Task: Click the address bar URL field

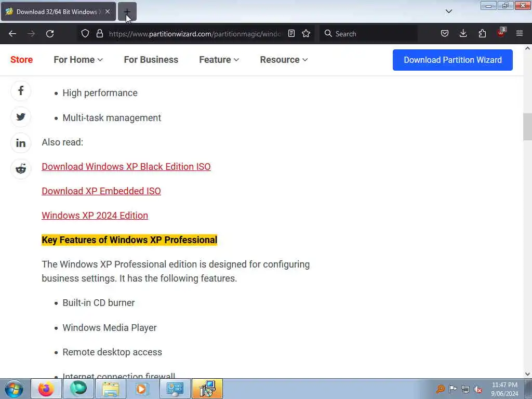Action: click(x=195, y=34)
